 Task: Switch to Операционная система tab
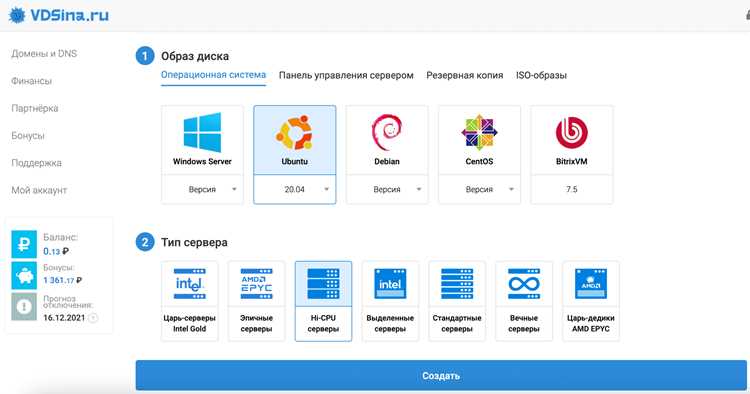(x=213, y=75)
